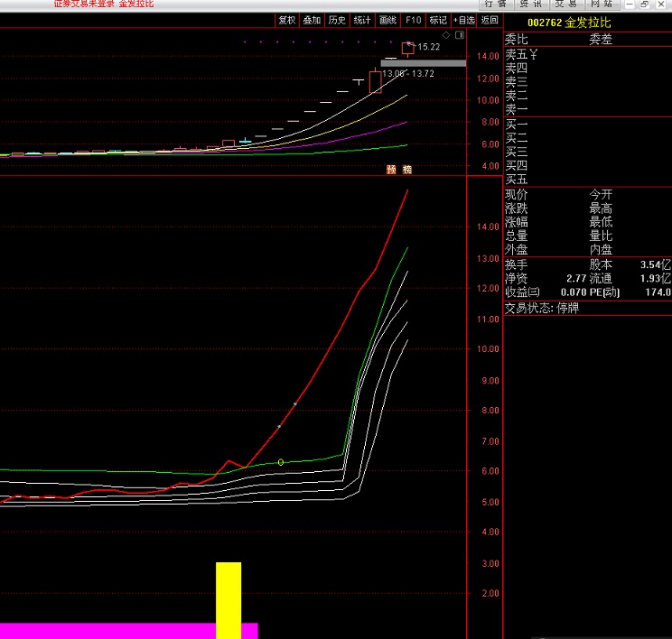This screenshot has width=672, height=639.
Task: Toggle the panel layout icon beside the diamond
Action: click(x=460, y=35)
